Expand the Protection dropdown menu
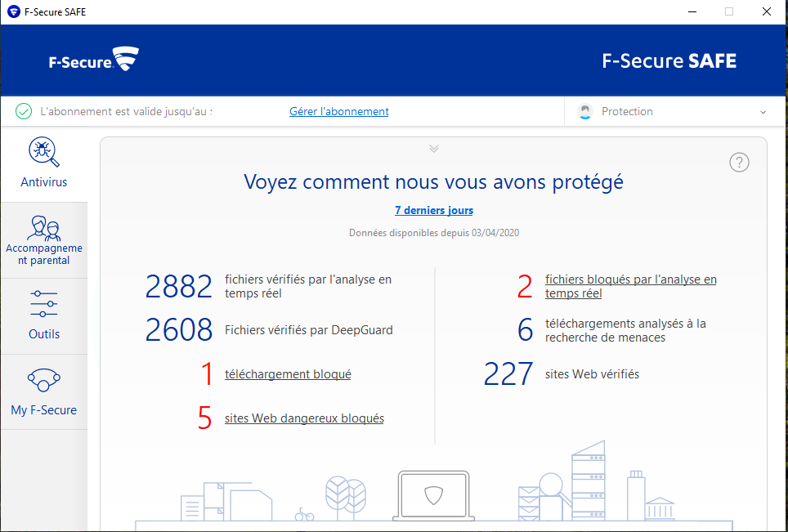Screen dimensions: 788x532 coord(763,112)
